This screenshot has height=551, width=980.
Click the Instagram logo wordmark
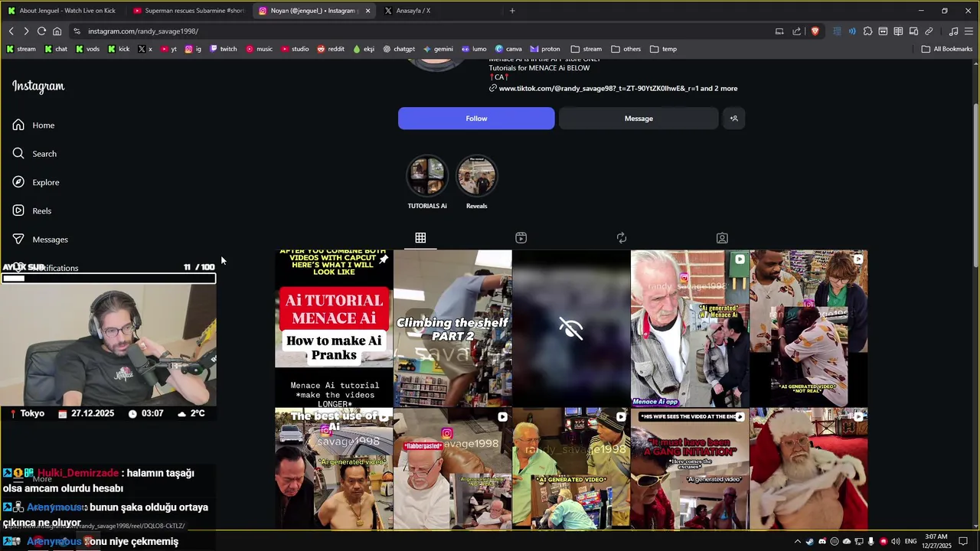(x=38, y=86)
